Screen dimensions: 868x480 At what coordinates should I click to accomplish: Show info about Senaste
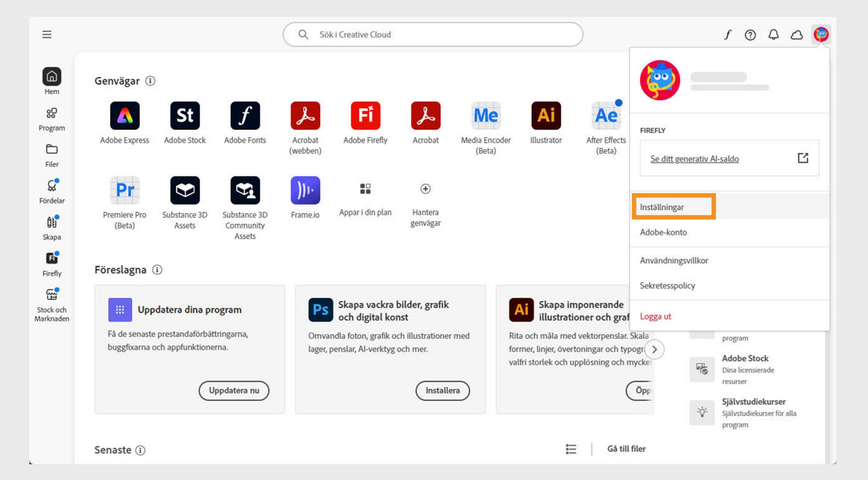(x=140, y=450)
